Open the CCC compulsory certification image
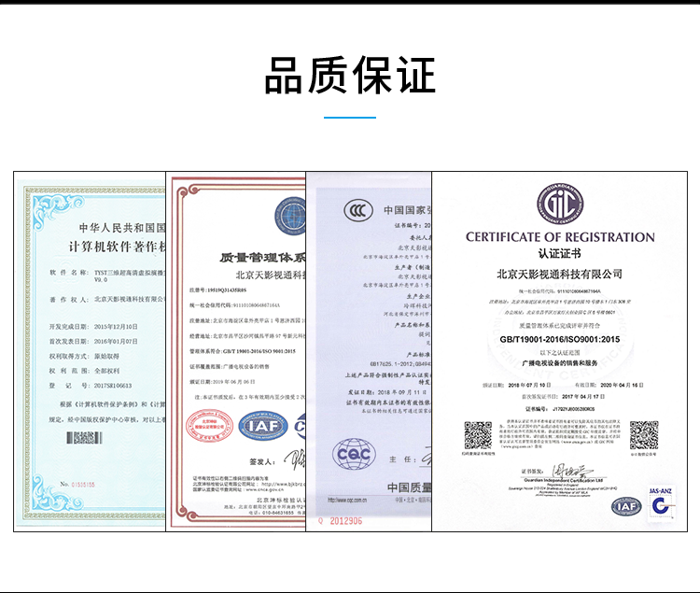The image size is (700, 593). (x=369, y=351)
